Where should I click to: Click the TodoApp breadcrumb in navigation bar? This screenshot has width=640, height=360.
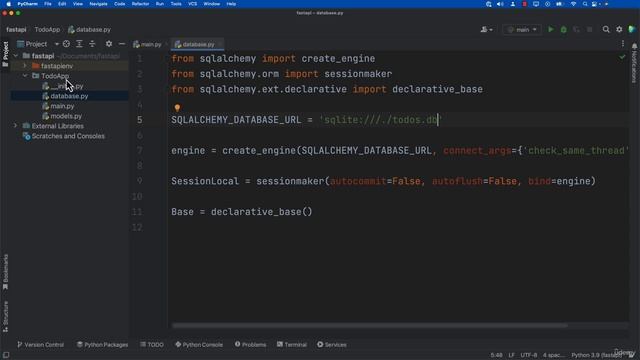point(47,29)
